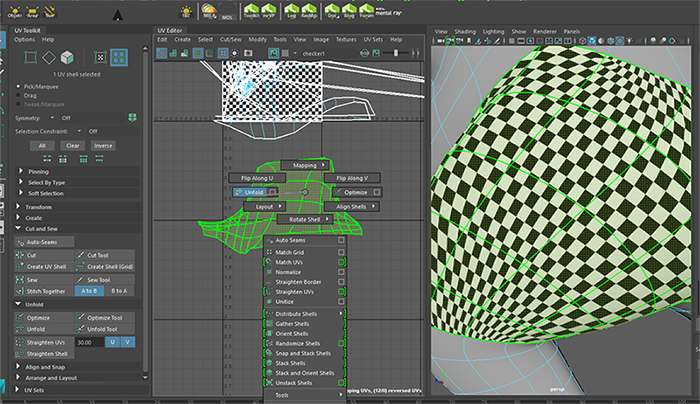Image resolution: width=700 pixels, height=404 pixels.
Task: Click the Unfold Tool icon button
Action: [80, 329]
